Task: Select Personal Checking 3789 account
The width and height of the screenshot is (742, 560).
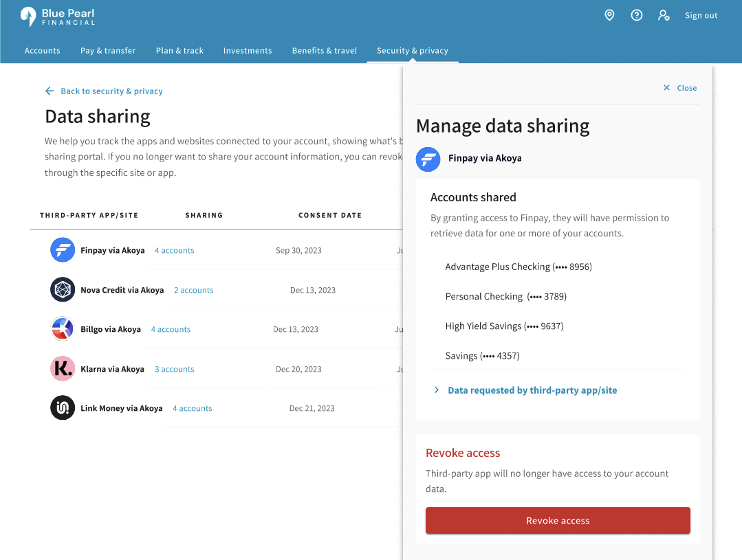Action: (506, 297)
